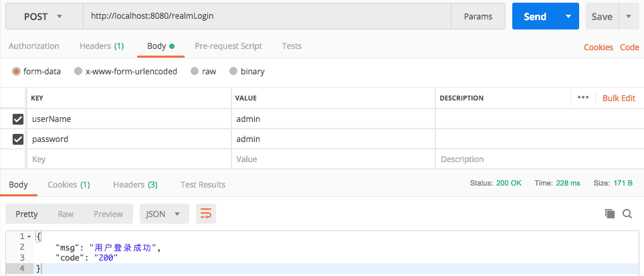
Task: Open the Save dropdown arrow
Action: (x=629, y=17)
